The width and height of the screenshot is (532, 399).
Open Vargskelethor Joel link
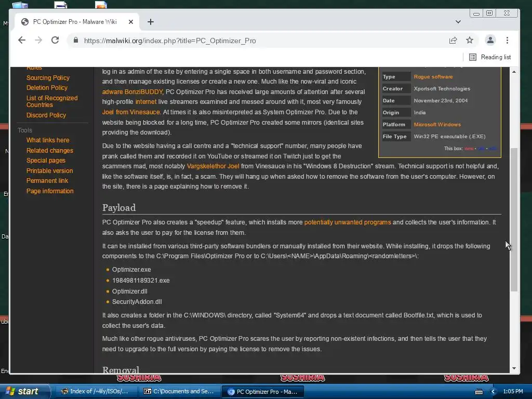click(x=213, y=166)
